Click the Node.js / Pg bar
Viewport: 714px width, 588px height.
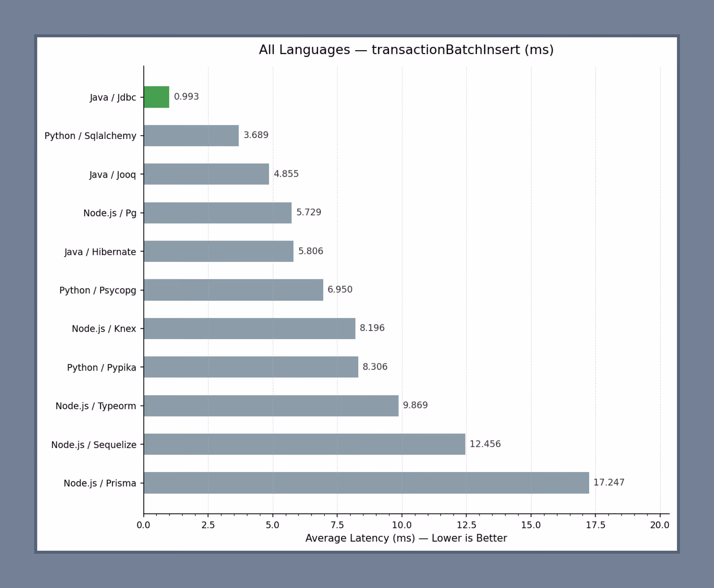point(217,213)
